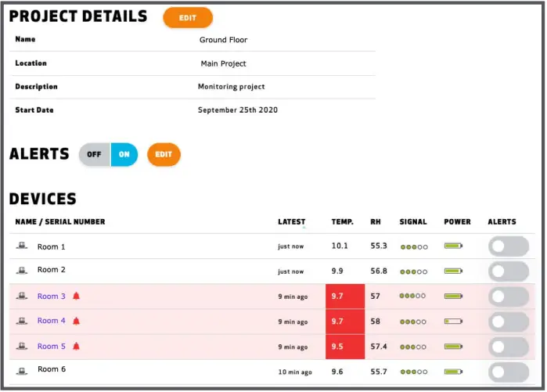547x392 pixels.
Task: Click Room 2 signal strength dots
Action: click(x=414, y=272)
